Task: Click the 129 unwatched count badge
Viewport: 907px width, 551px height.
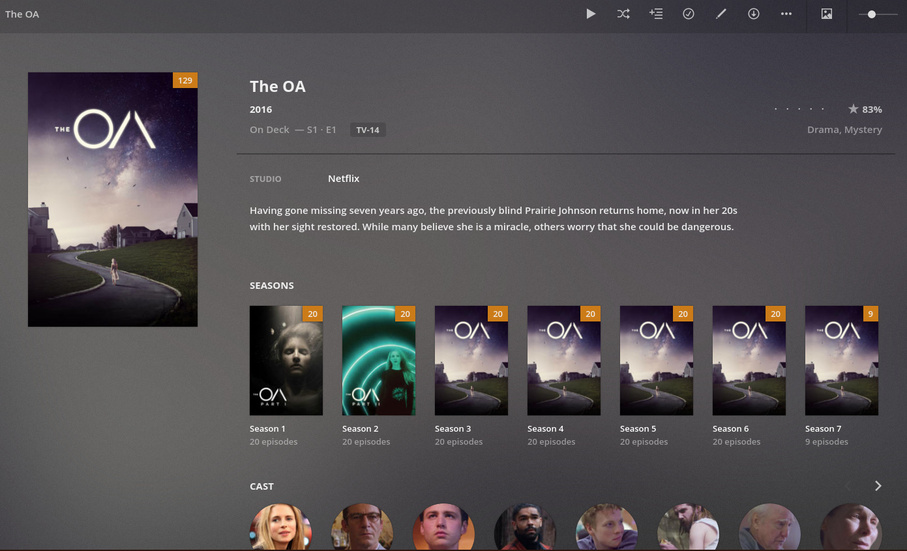Action: (x=185, y=80)
